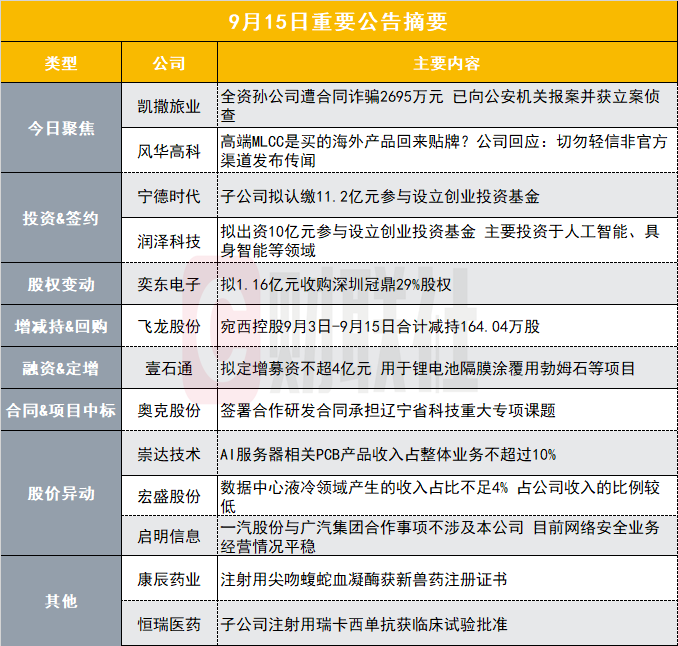Click the 今日聚焦 category cell
The image size is (678, 646).
(x=61, y=128)
